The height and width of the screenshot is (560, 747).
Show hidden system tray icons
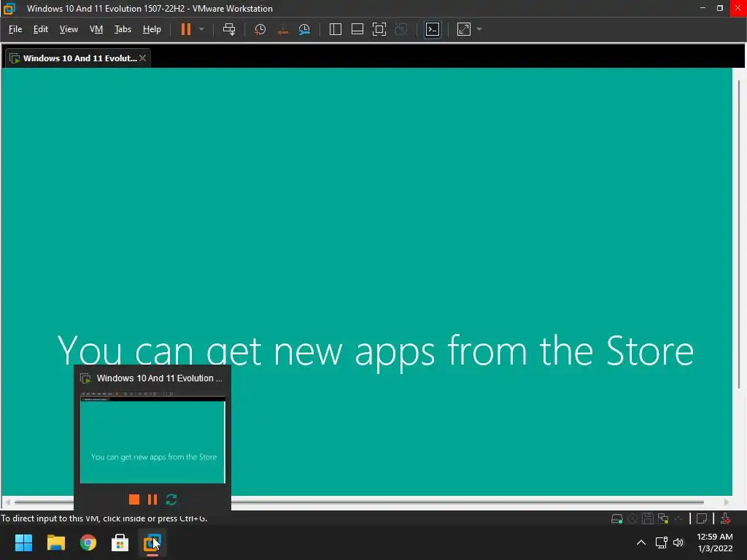[x=641, y=542]
